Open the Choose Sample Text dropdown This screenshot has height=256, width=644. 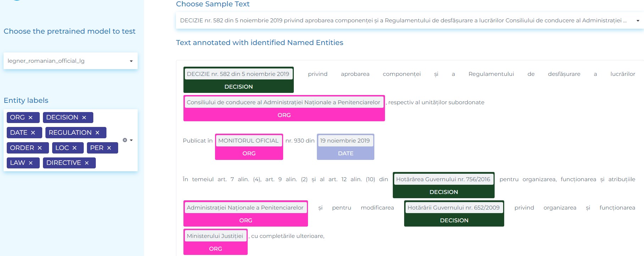(x=410, y=21)
